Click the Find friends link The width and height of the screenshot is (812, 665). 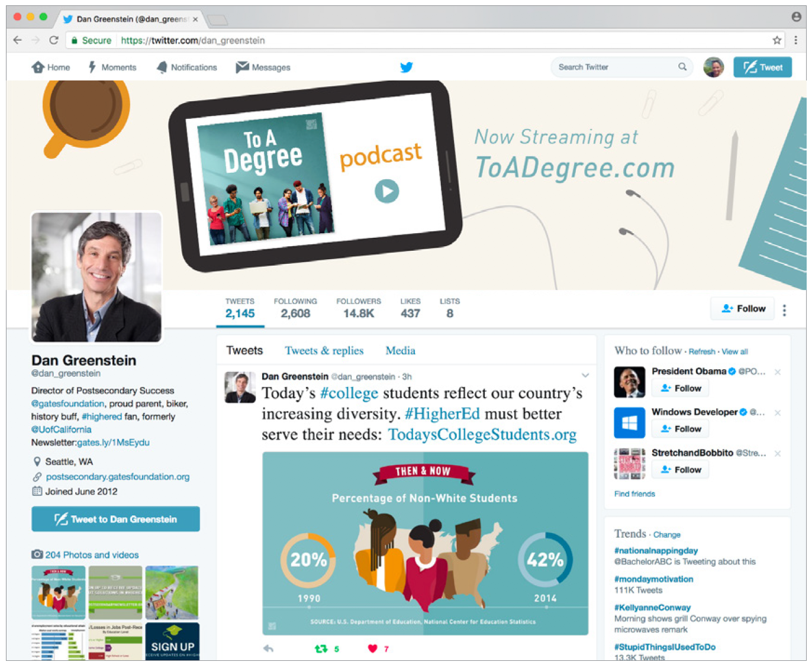634,494
